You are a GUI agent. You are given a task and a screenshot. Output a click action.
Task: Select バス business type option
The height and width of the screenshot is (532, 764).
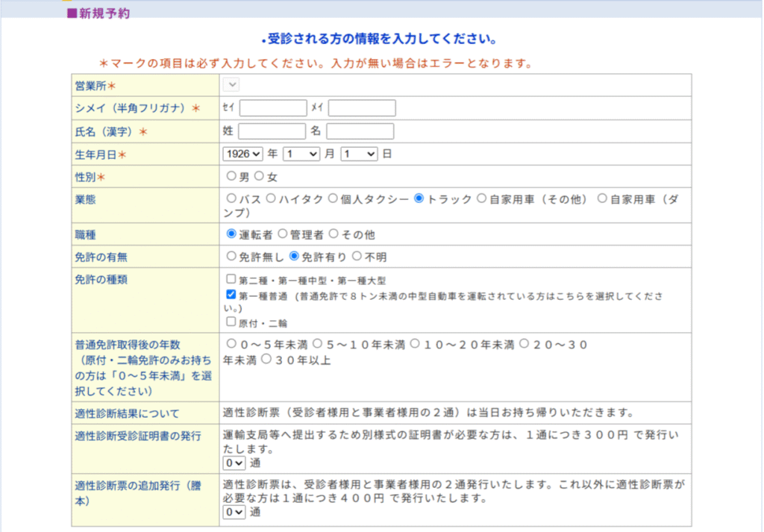[x=231, y=199]
